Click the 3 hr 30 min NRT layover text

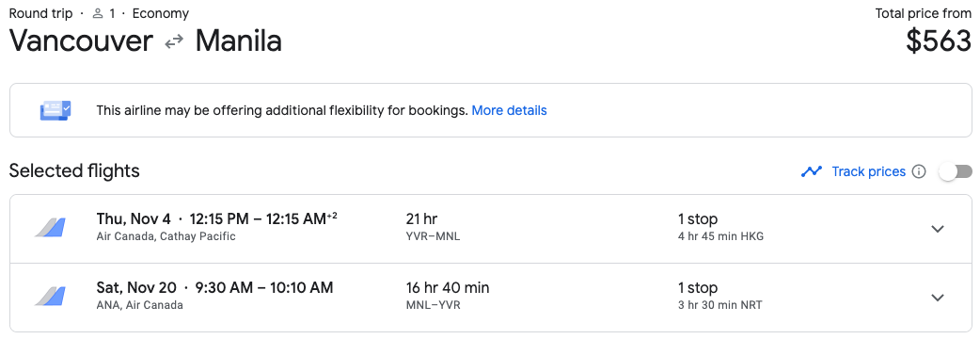pos(720,305)
